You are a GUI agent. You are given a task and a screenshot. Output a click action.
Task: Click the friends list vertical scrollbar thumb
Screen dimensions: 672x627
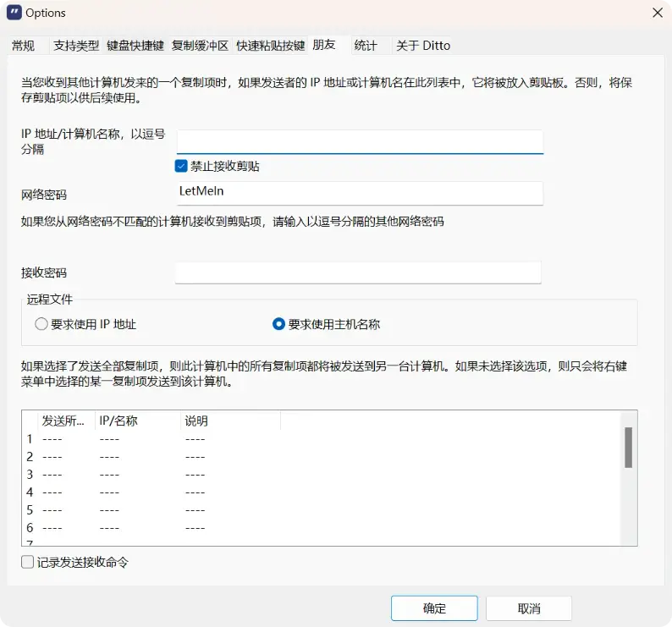(x=628, y=448)
